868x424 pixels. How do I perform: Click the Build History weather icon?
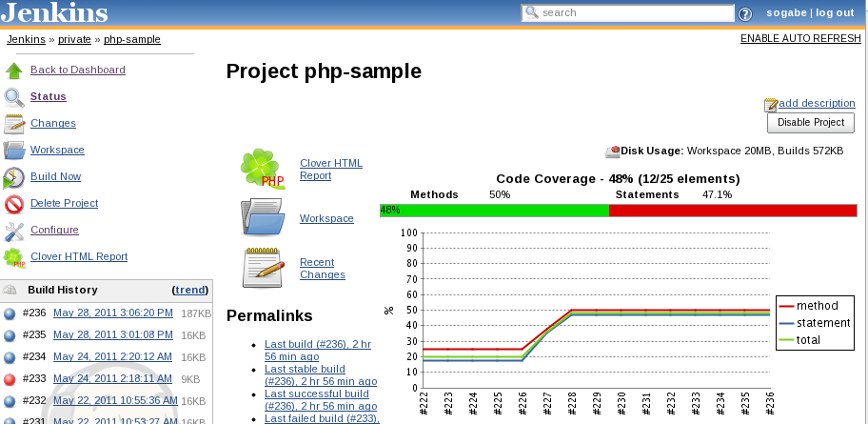pos(10,290)
